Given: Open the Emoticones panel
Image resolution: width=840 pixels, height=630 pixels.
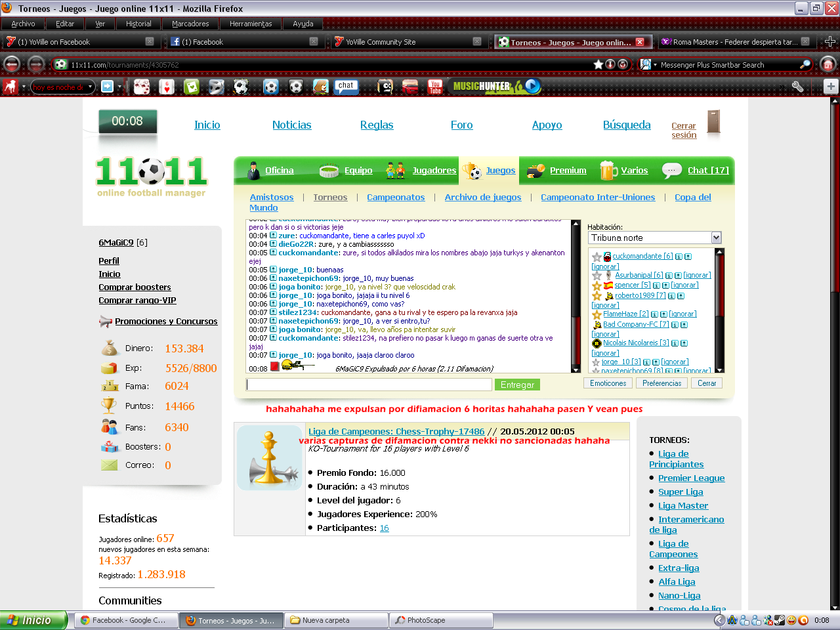Looking at the screenshot, I should 608,383.
